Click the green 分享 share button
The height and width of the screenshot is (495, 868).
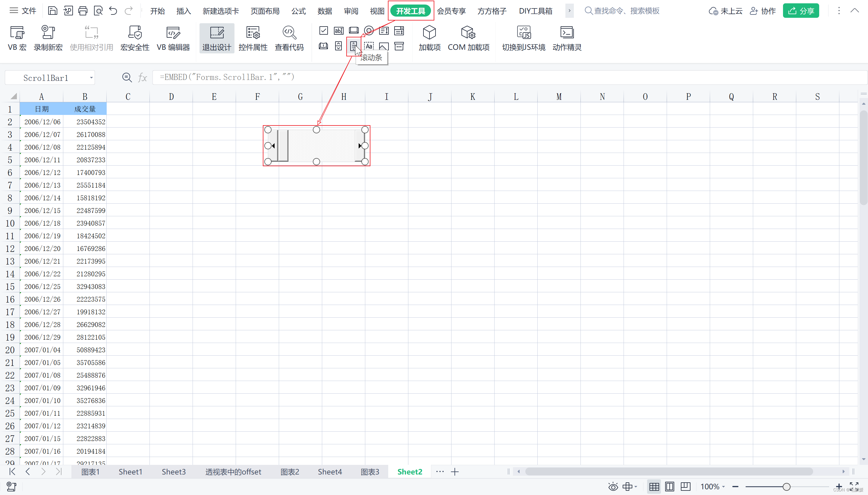point(801,11)
